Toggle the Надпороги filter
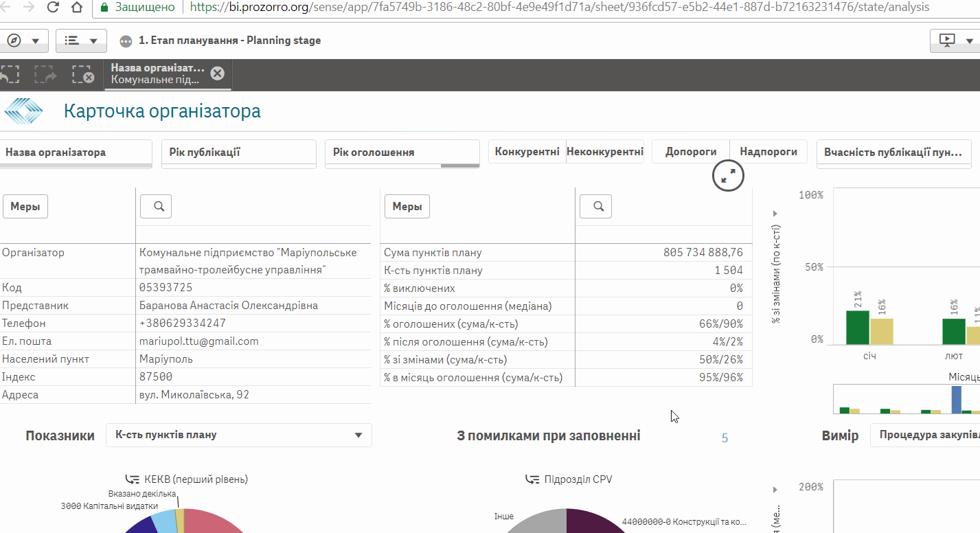980x533 pixels. pos(768,152)
